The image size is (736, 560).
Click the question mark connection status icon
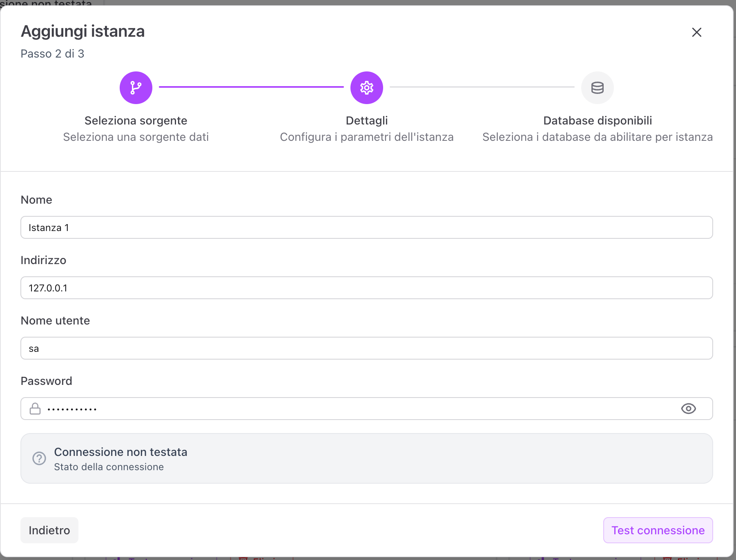tap(39, 458)
